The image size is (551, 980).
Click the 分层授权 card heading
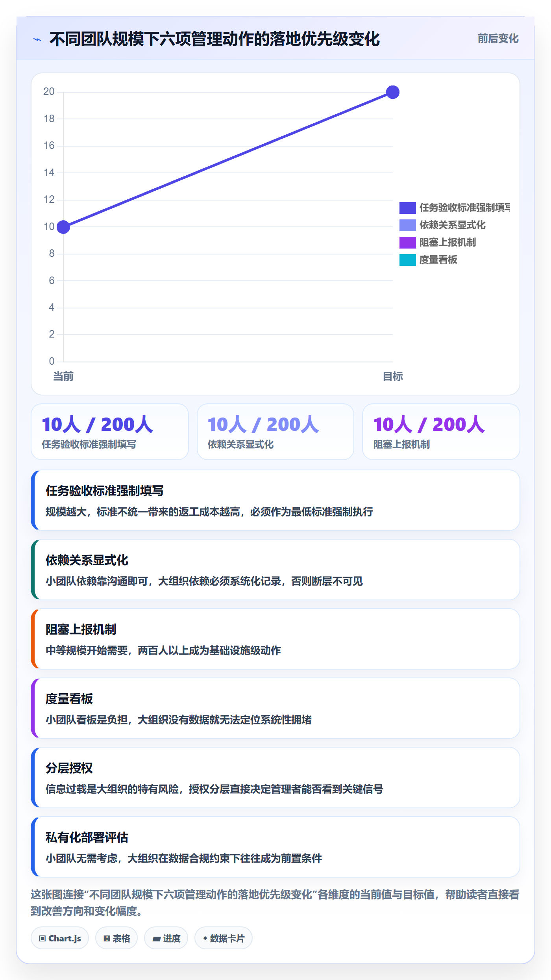[69, 768]
